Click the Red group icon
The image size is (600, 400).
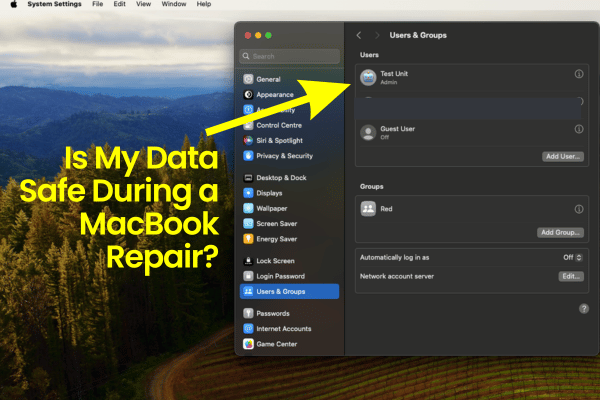(x=368, y=209)
